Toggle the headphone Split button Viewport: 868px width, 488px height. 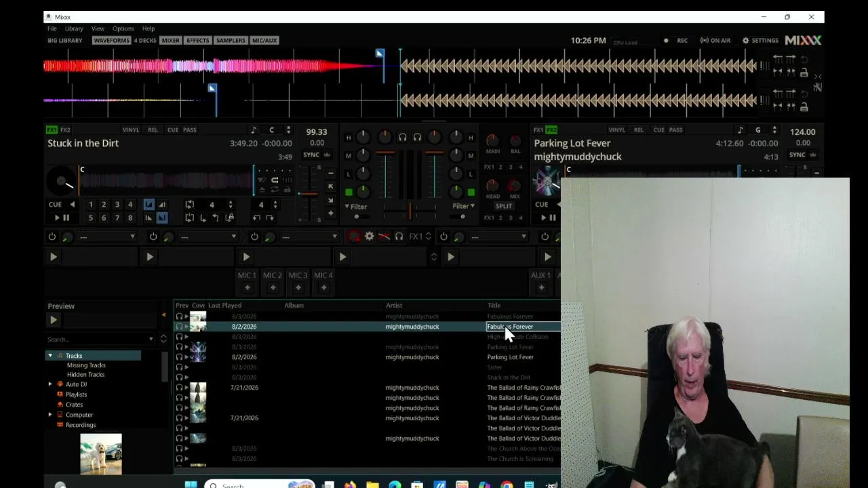coord(504,206)
